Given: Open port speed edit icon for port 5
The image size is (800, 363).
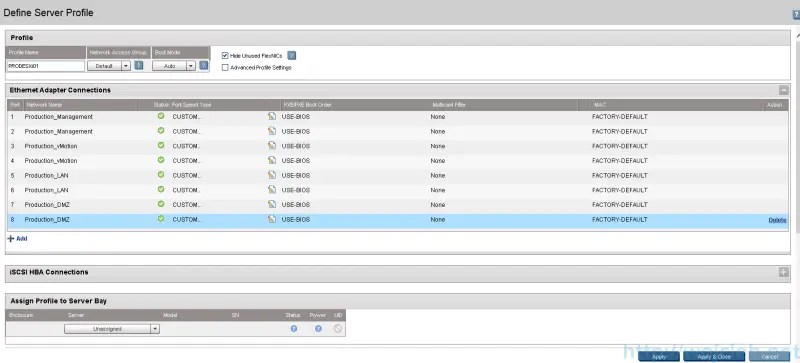Looking at the screenshot, I should (x=272, y=175).
